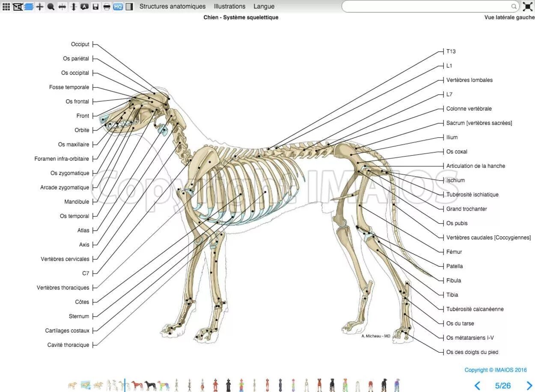The width and height of the screenshot is (535, 392).
Task: Open the Illustrations menu
Action: pyautogui.click(x=230, y=6)
